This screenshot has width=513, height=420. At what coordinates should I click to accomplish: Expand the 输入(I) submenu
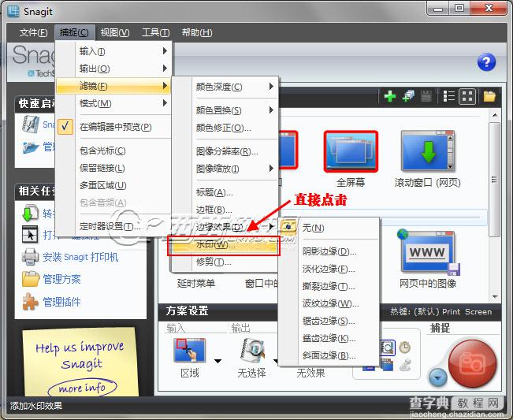[113, 51]
